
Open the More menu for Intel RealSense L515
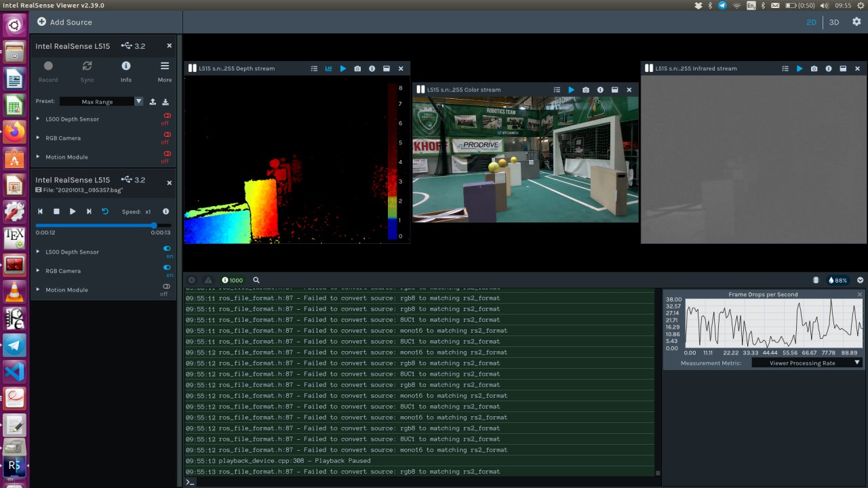tap(165, 66)
